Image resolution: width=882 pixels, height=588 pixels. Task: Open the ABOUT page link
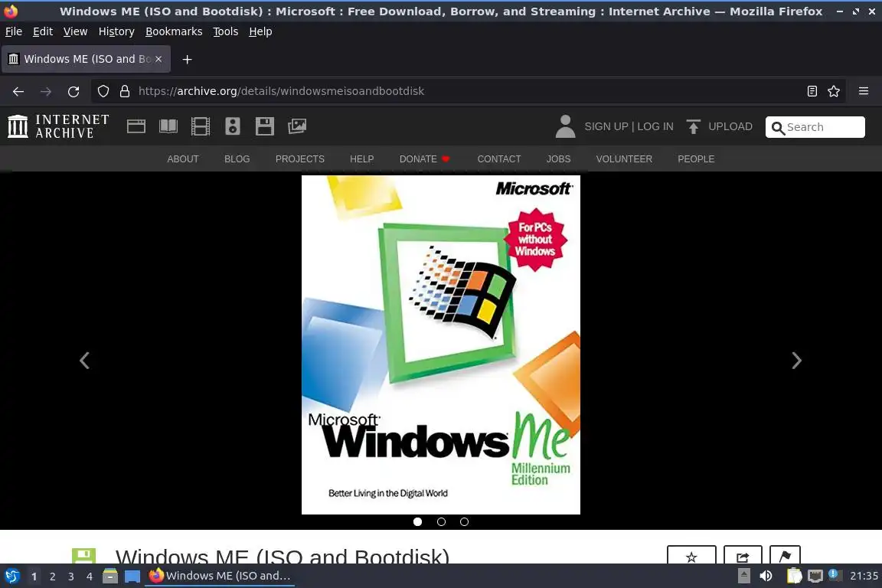tap(183, 159)
